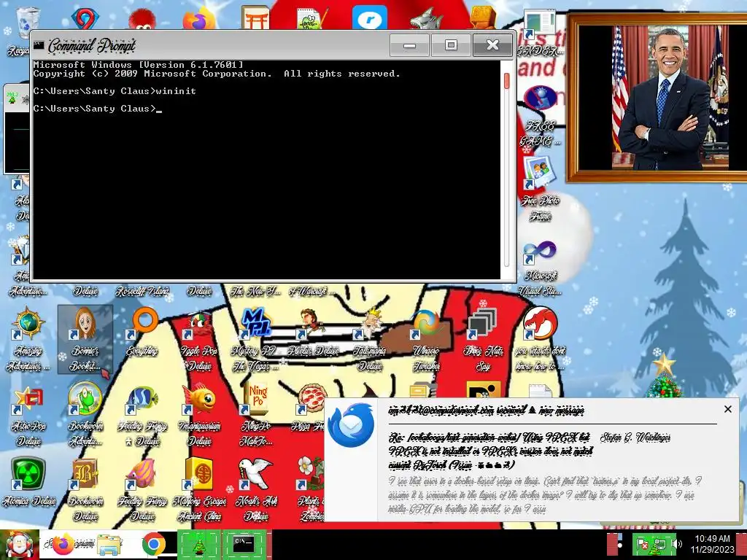This screenshot has height=560, width=747.
Task: Open NingPo MahJong desktop shortcut
Action: click(258, 415)
